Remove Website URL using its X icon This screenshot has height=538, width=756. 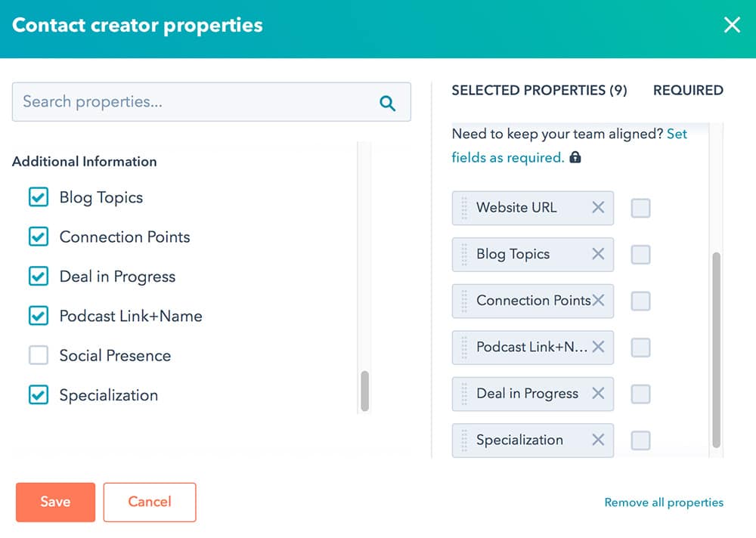[x=598, y=208]
